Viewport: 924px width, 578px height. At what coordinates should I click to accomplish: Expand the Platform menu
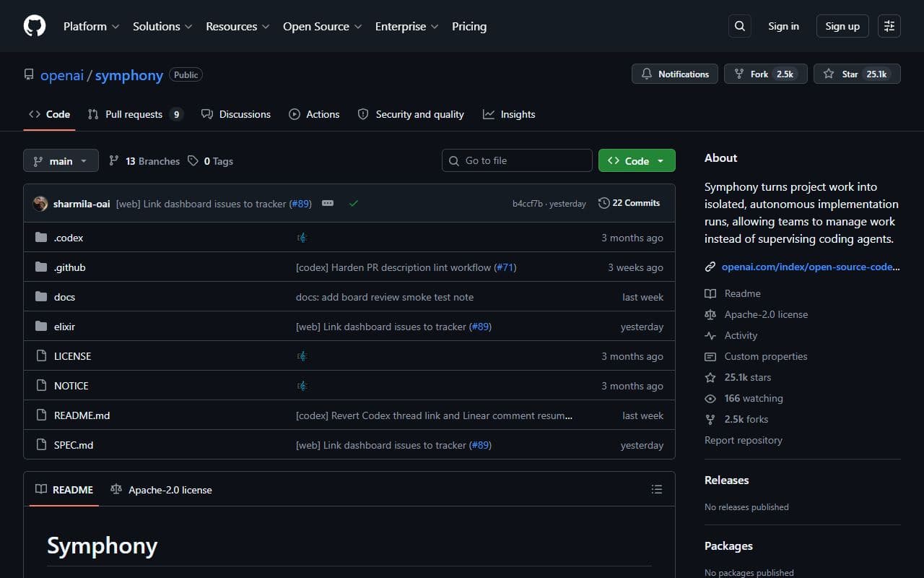(92, 26)
